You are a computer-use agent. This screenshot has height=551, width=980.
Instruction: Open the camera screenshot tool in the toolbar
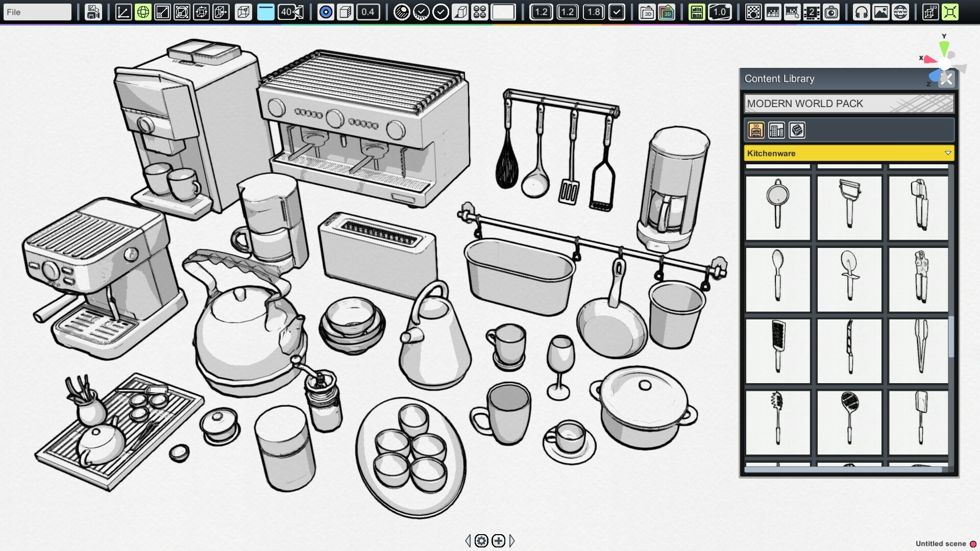pyautogui.click(x=832, y=11)
